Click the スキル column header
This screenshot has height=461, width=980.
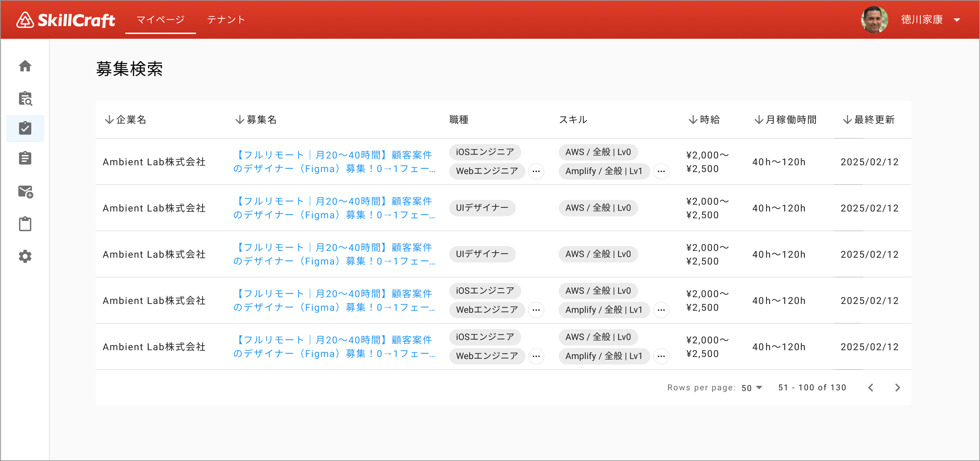coord(573,120)
